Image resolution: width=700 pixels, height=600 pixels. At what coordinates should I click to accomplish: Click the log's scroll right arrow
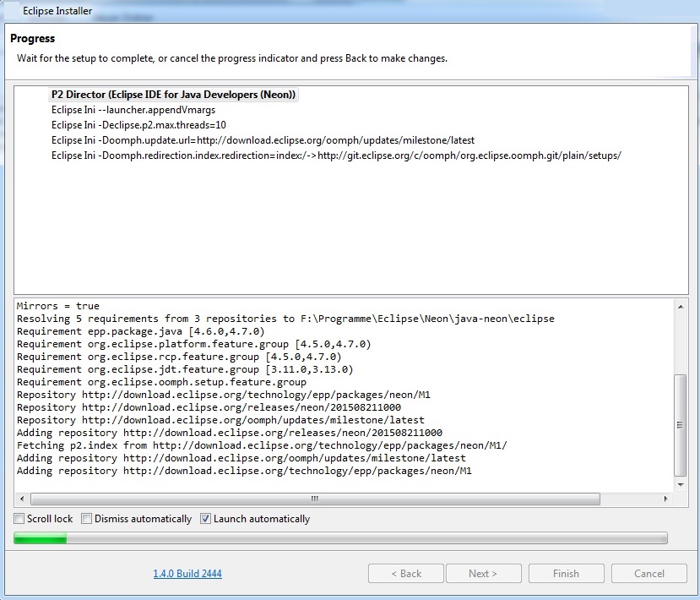[x=665, y=499]
